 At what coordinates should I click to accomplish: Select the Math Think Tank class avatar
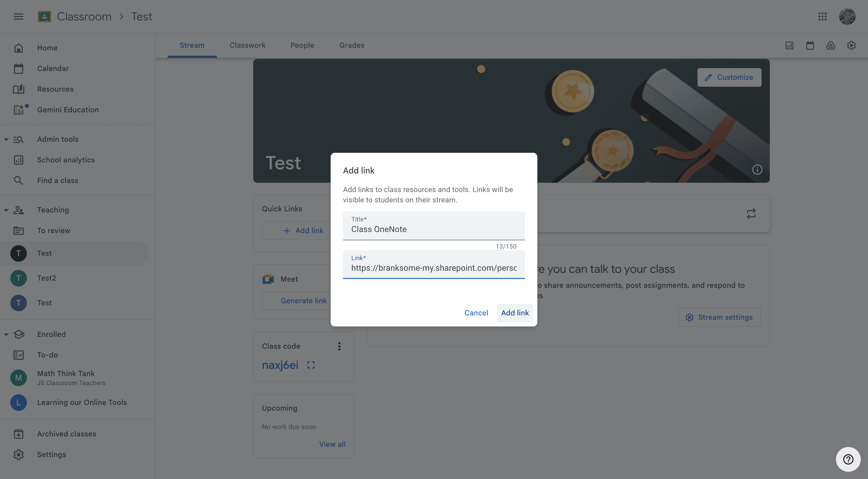tap(19, 378)
